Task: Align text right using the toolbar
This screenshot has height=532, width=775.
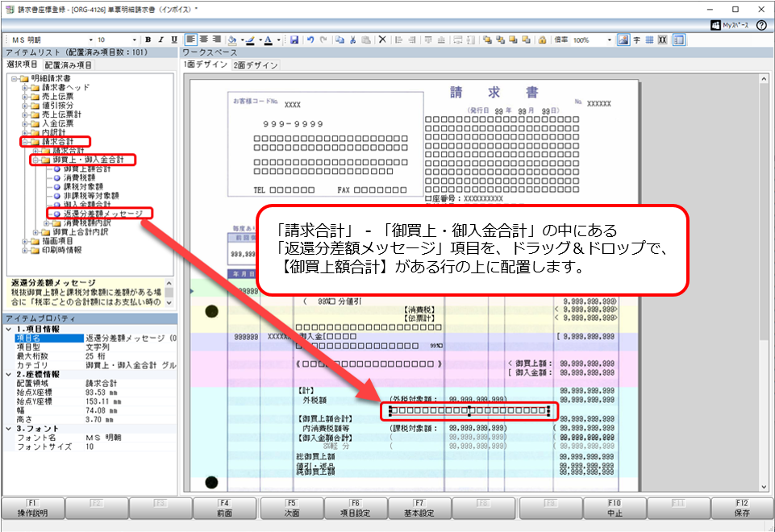Action: [x=216, y=39]
